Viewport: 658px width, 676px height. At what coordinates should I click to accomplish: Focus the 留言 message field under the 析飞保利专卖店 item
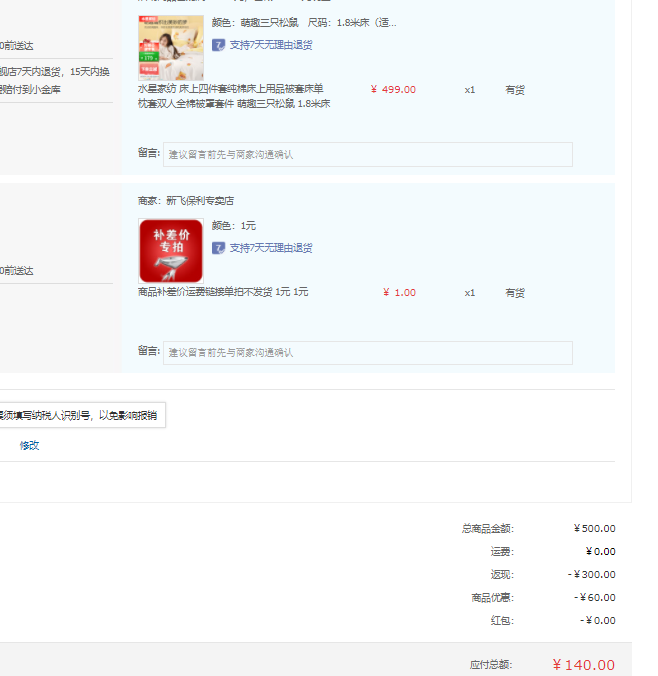click(x=368, y=353)
